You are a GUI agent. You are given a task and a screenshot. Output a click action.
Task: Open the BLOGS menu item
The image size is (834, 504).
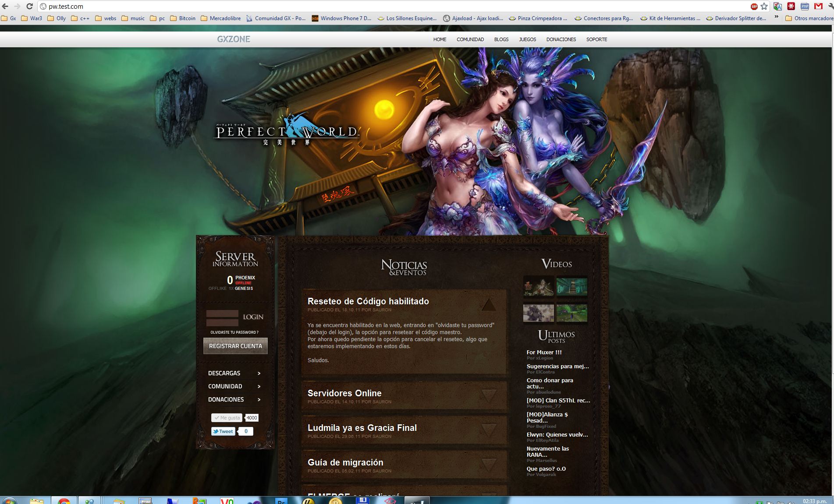coord(501,39)
